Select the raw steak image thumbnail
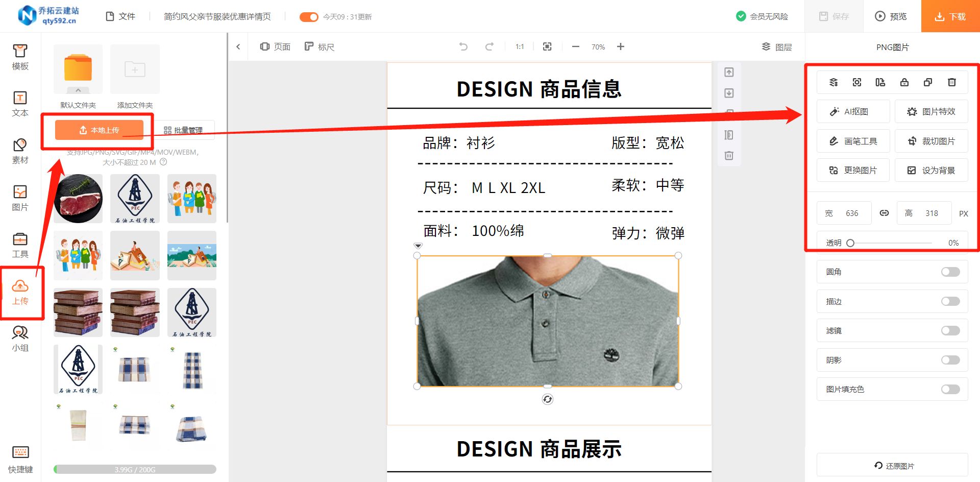980x482 pixels. [78, 199]
